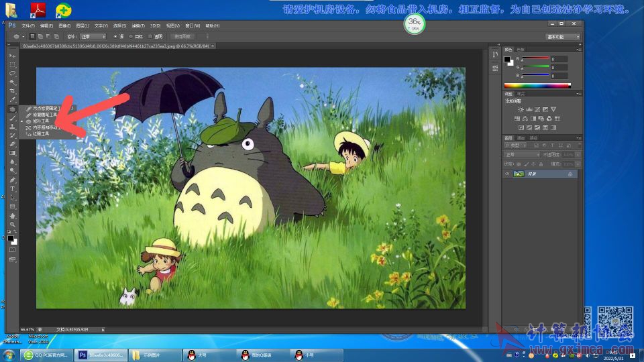This screenshot has width=644, height=362.
Task: Select the Magic Wand tool
Action: coord(12,82)
